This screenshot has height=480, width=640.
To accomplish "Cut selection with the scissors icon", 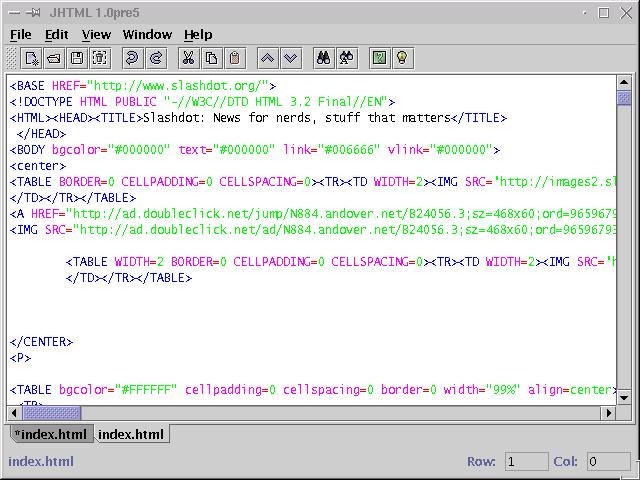I will 188,58.
